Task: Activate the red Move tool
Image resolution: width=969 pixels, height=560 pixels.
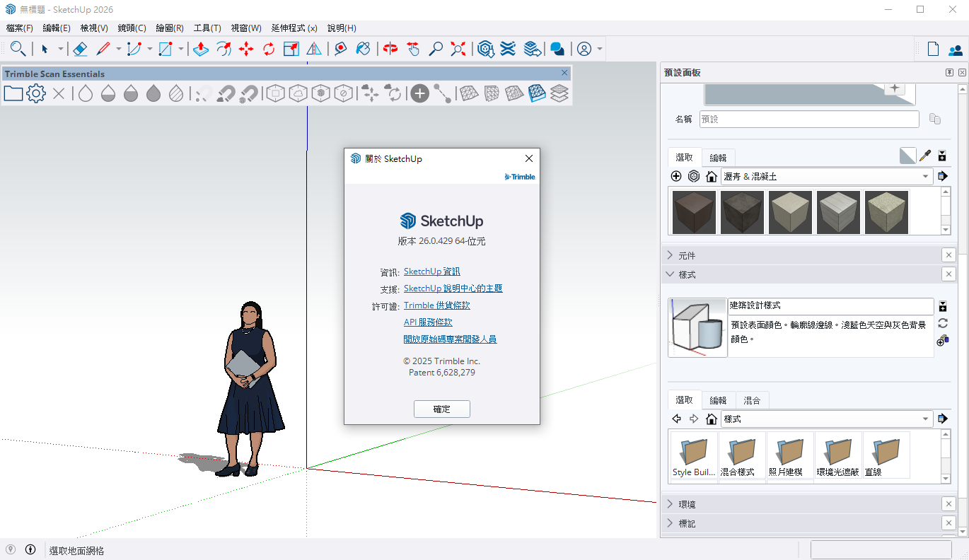Action: tap(246, 49)
